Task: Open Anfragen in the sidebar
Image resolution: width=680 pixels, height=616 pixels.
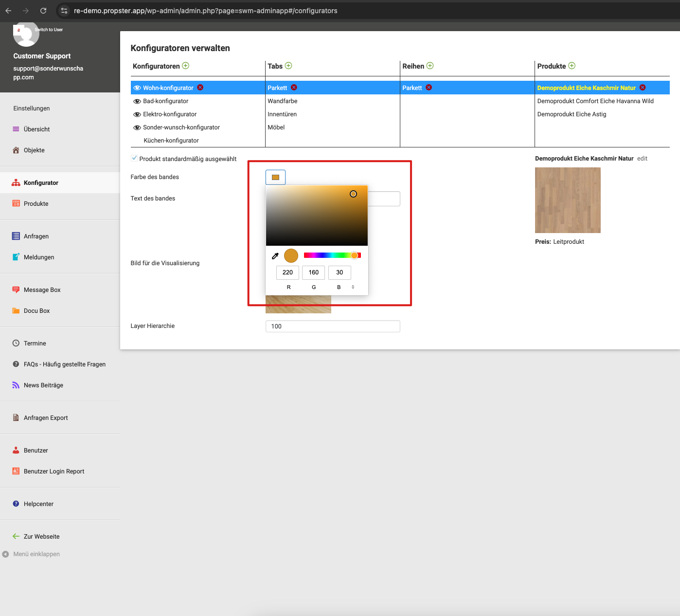Action: [36, 236]
